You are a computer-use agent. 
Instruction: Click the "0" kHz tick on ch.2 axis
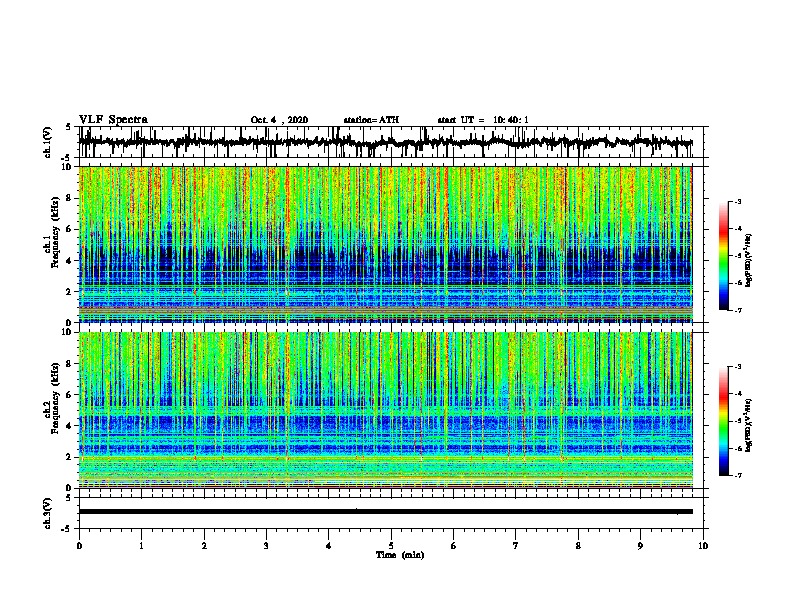tap(70, 488)
